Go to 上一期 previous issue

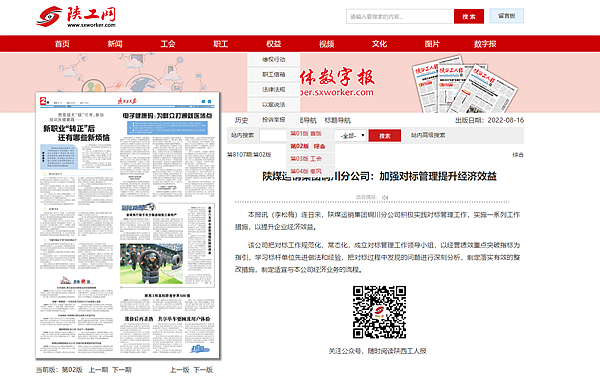click(x=98, y=369)
